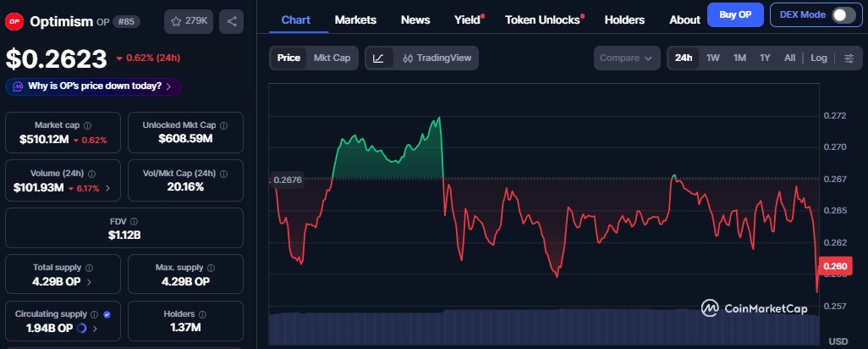Open the News tab
The image size is (868, 349).
point(415,20)
